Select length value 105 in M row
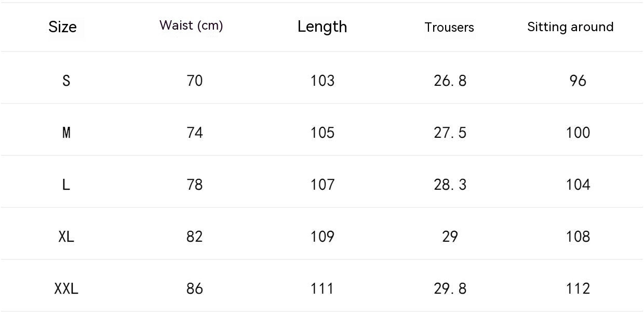The height and width of the screenshot is (316, 644). [x=323, y=133]
